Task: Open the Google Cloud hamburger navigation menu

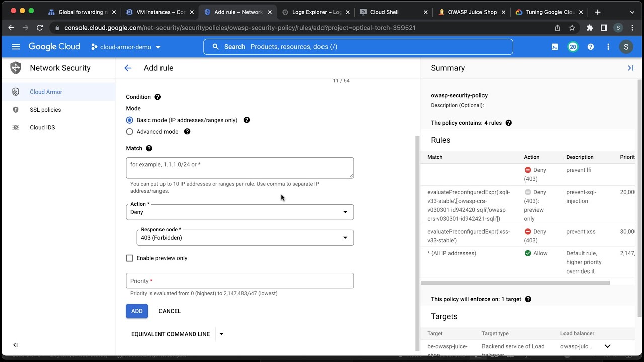Action: 16,47
